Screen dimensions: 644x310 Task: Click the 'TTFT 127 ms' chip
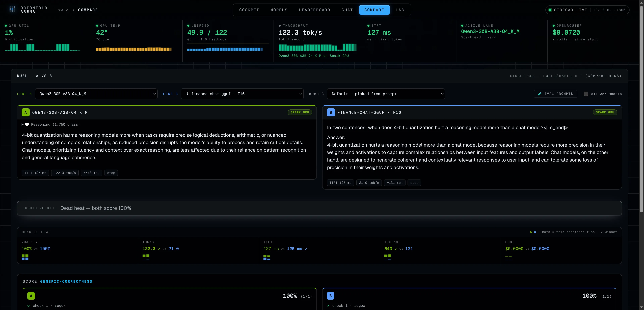pos(35,173)
